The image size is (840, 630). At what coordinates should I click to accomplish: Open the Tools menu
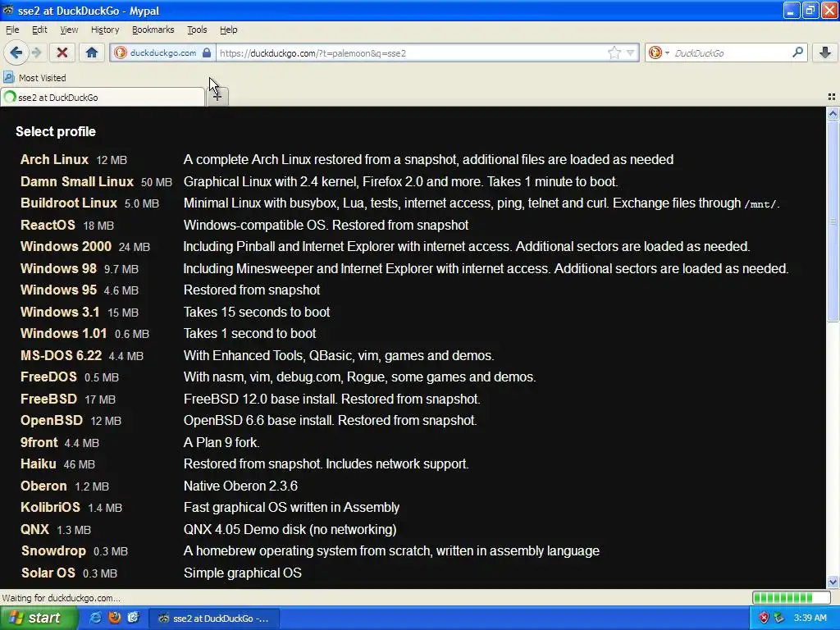point(197,30)
